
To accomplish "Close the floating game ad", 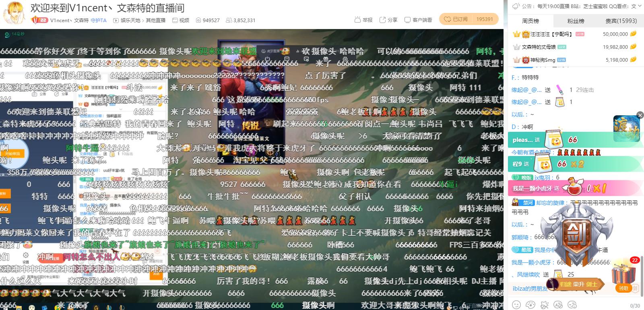I will tap(640, 115).
